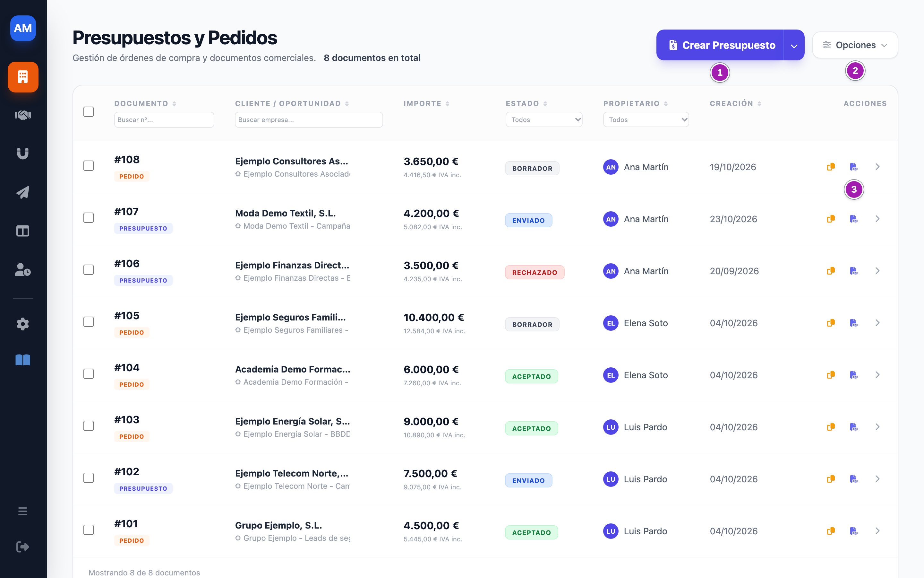Viewport: 924px width, 578px height.
Task: Download PDF for document #107
Action: coord(854,219)
